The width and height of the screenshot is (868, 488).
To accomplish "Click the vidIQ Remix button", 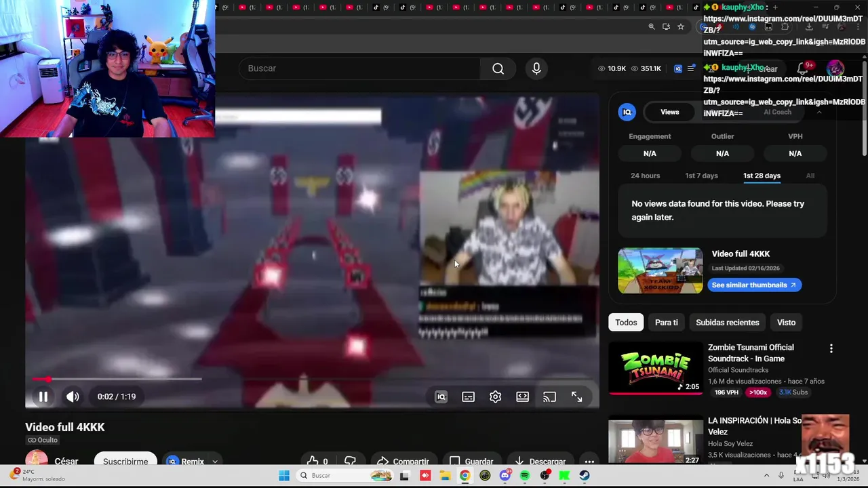I will pyautogui.click(x=186, y=461).
